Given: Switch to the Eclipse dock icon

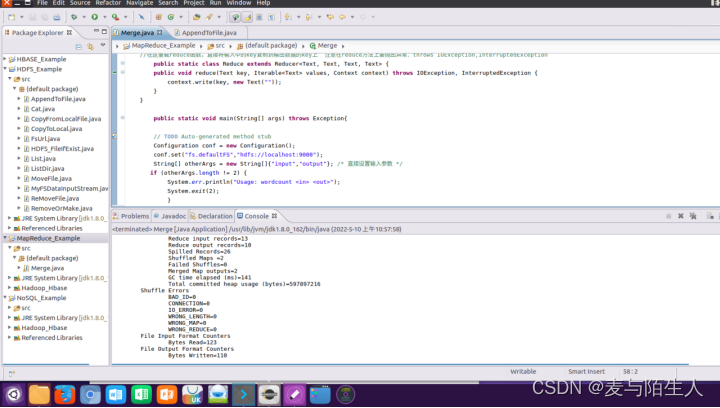Looking at the screenshot, I should [x=269, y=395].
